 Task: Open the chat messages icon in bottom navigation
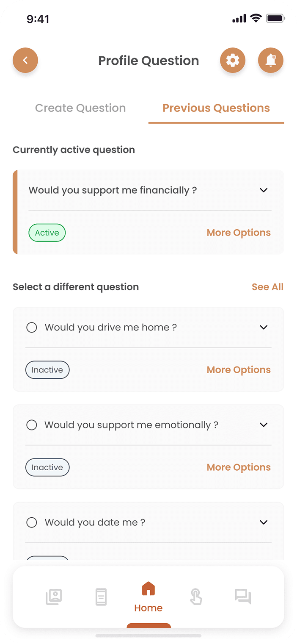(243, 597)
